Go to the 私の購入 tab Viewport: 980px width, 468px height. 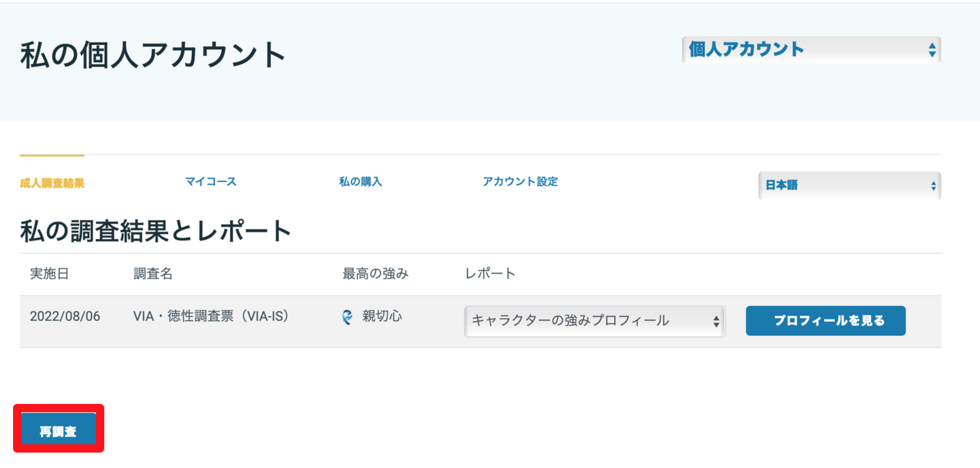click(x=361, y=182)
